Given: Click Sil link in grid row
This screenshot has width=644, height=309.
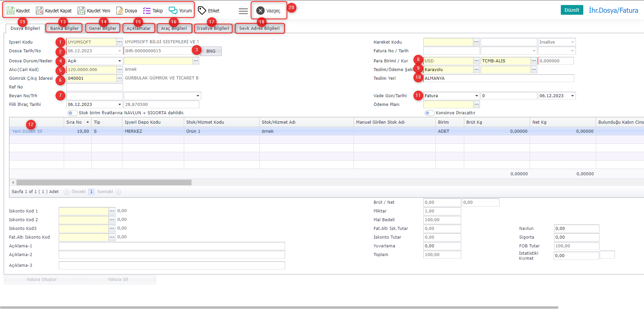Looking at the screenshot, I should click(40, 131).
